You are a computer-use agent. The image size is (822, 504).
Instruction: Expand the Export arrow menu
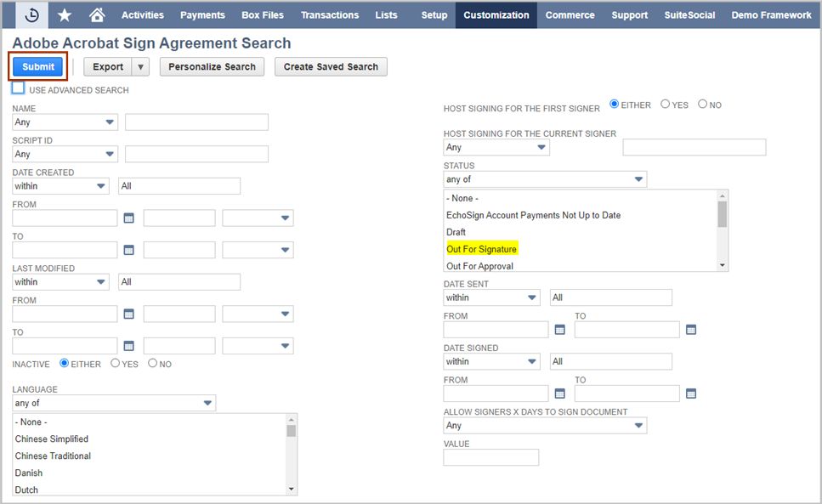(x=140, y=67)
